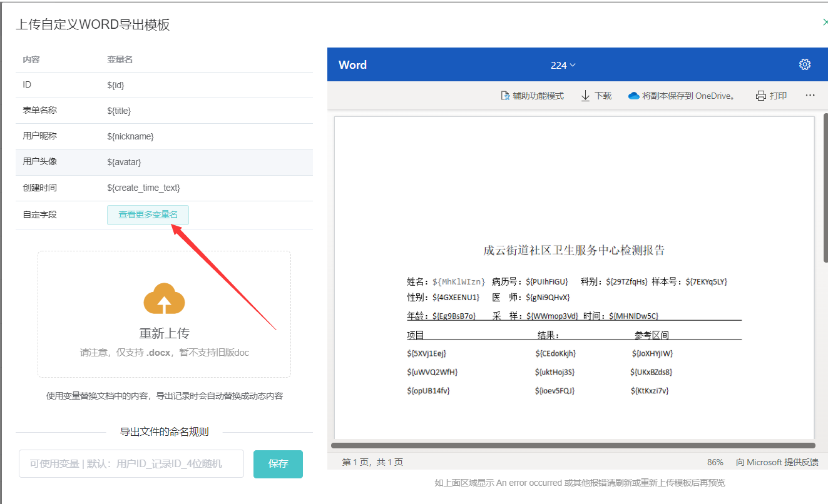Click the 变量名 column header

120,59
